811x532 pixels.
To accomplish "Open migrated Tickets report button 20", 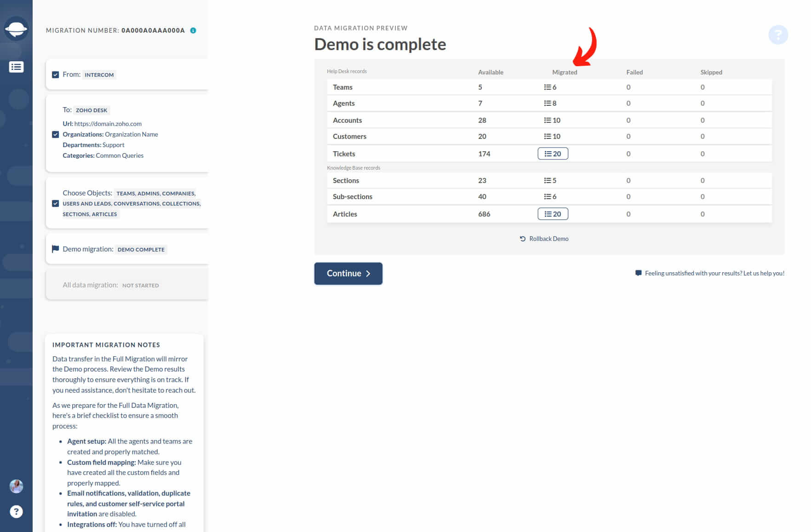I will click(553, 154).
